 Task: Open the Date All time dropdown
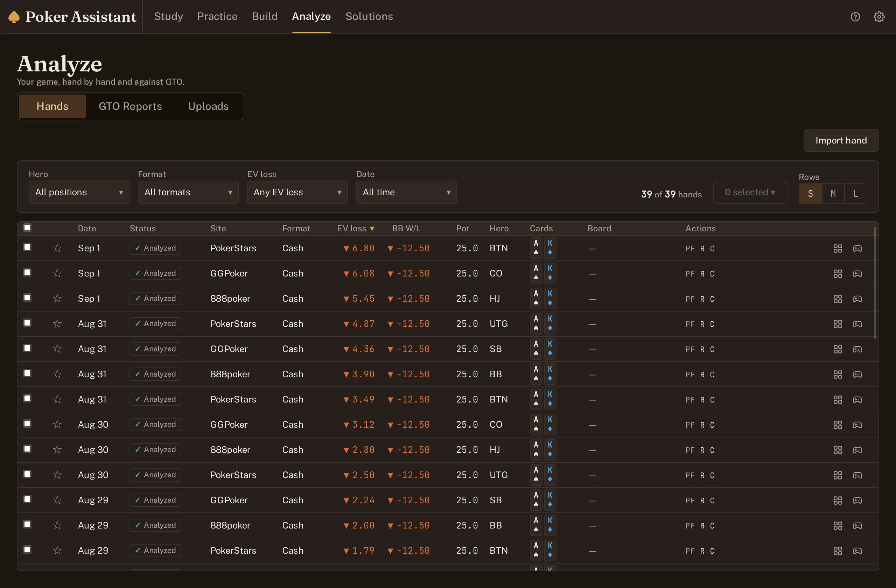[x=407, y=192]
